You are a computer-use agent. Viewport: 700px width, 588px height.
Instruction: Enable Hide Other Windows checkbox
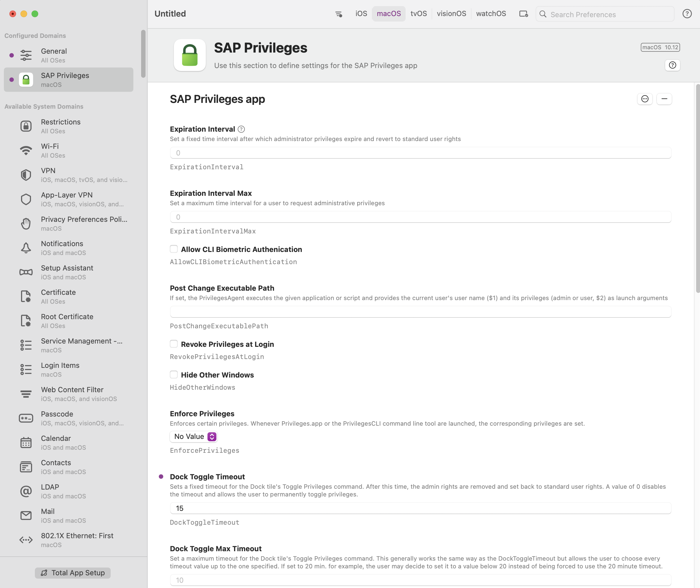[x=174, y=375]
